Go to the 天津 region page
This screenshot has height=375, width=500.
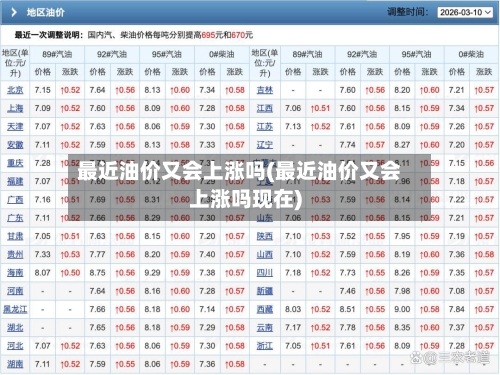[x=15, y=127]
